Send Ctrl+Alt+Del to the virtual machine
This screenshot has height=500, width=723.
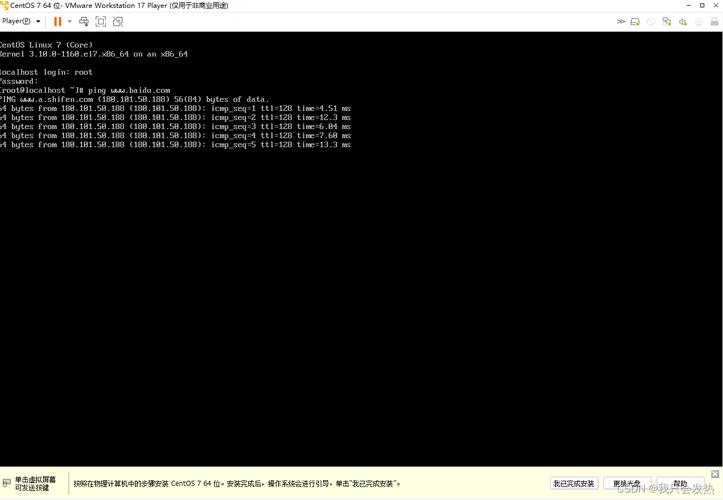point(84,22)
